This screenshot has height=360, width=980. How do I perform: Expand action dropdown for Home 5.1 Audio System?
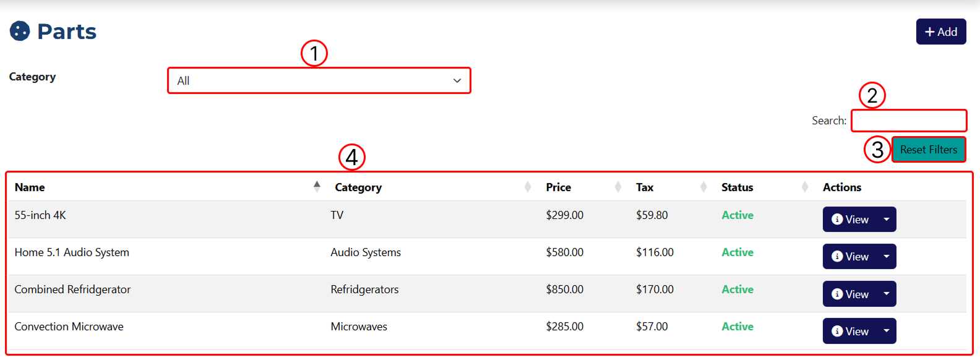pos(886,257)
